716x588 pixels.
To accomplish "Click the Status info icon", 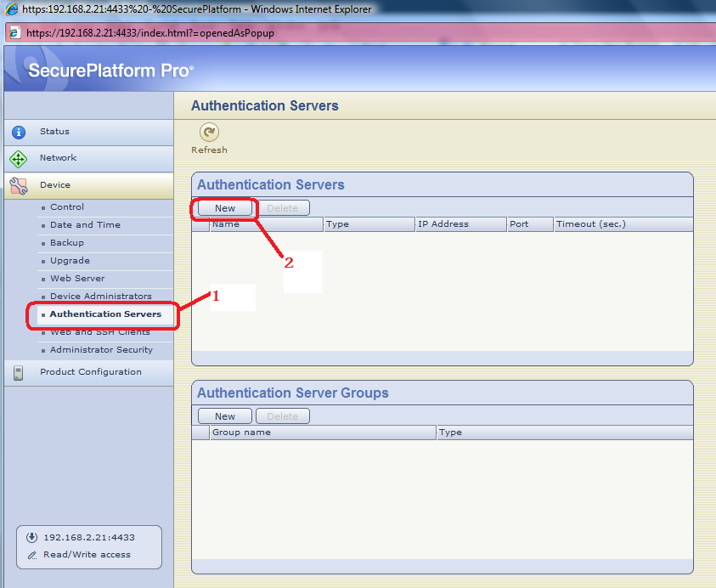I will point(19,132).
